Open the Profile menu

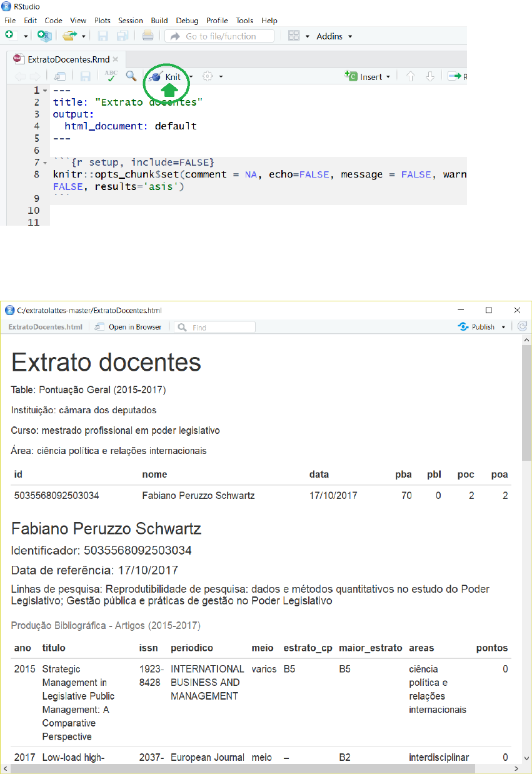[x=217, y=21]
